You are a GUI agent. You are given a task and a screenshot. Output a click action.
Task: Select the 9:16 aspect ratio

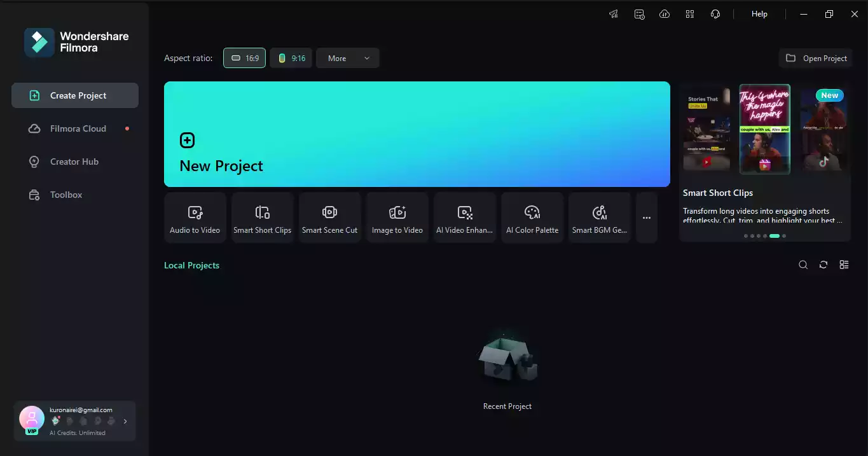[x=291, y=58]
